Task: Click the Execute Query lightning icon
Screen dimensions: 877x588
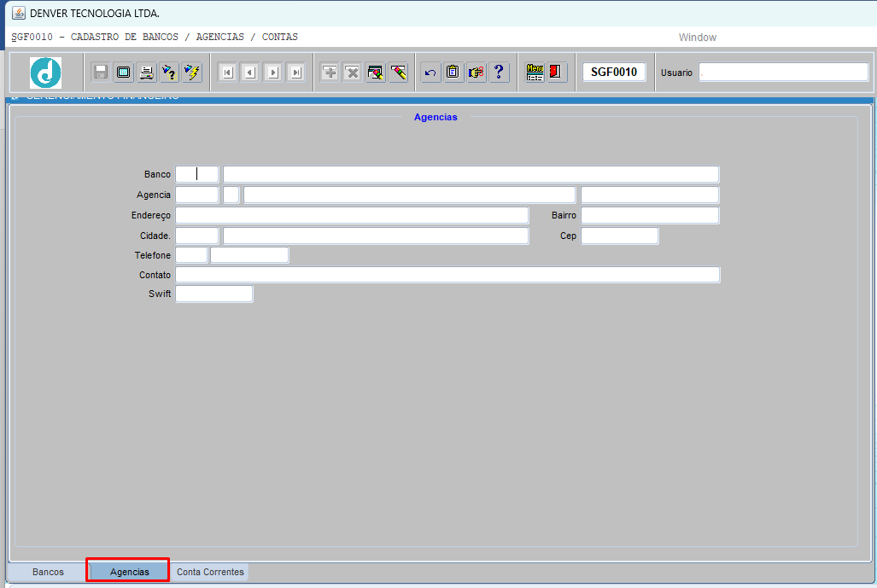Action: tap(192, 73)
